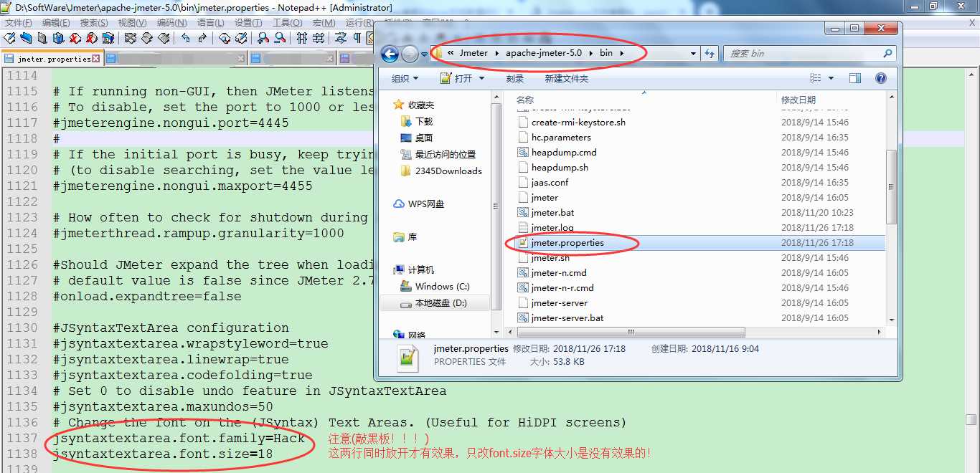Click the New file icon in Notepad++ toolbar

pos(9,38)
